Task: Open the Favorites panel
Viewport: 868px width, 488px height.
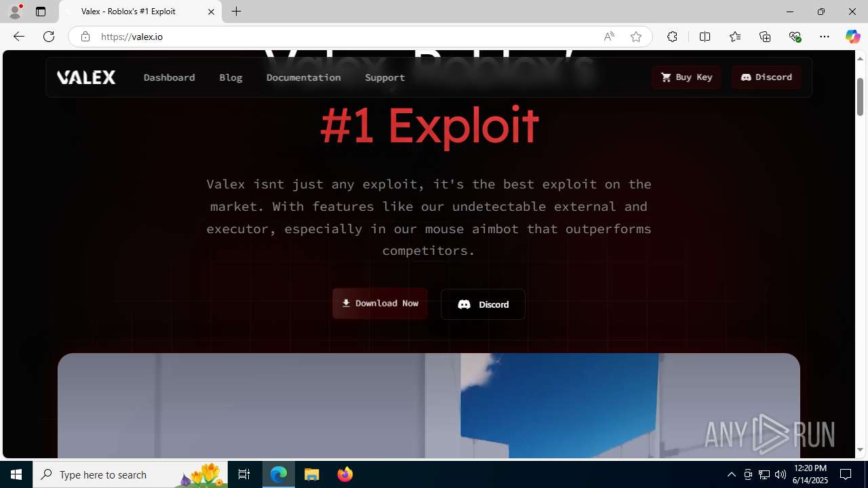Action: 734,37
